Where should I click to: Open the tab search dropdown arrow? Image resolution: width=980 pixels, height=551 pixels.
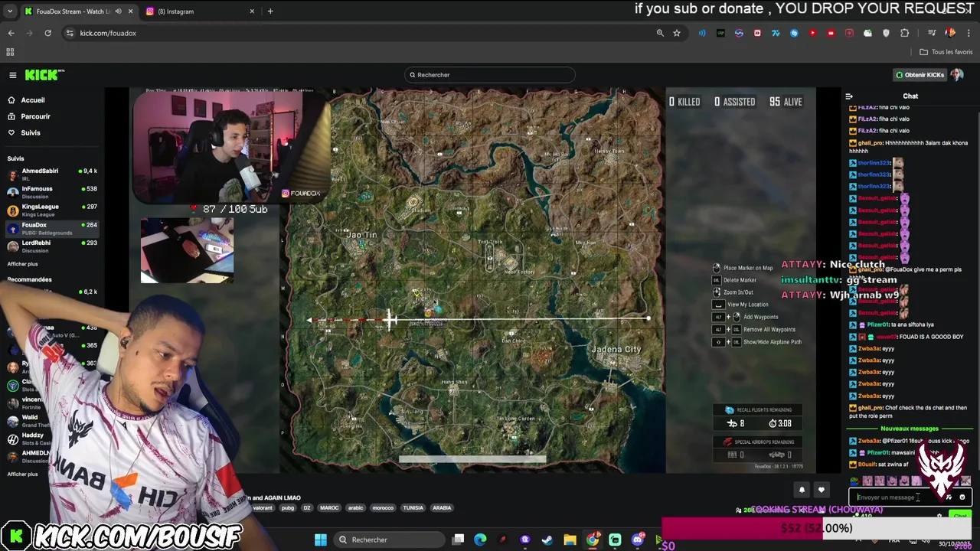point(10,11)
